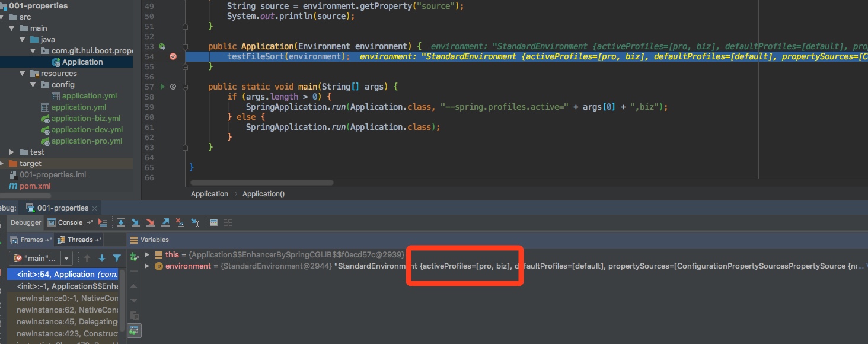Switch to the Console tab
This screenshot has height=344, width=868.
tap(70, 222)
